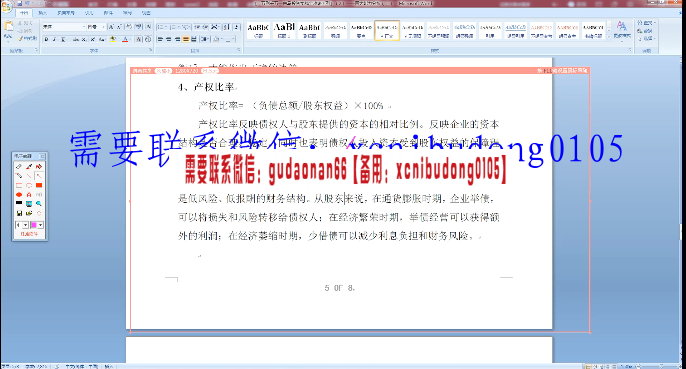Click the bullets list icon
The height and width of the screenshot is (369, 686).
161,27
